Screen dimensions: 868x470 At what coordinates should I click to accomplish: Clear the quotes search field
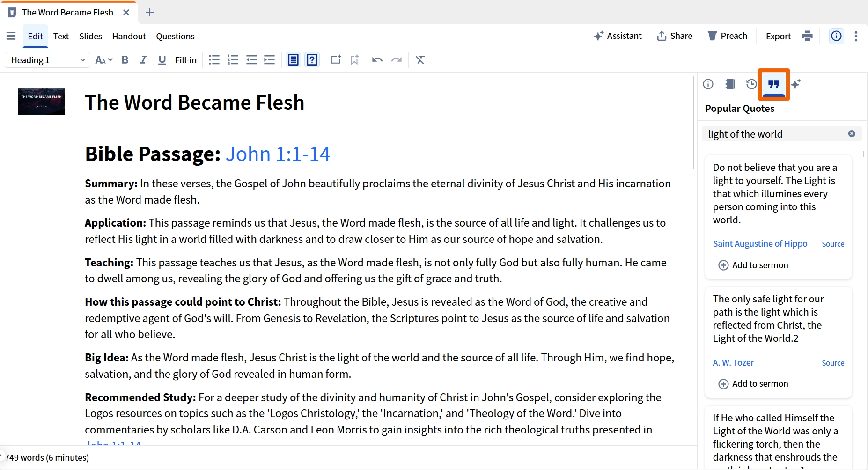pos(852,134)
